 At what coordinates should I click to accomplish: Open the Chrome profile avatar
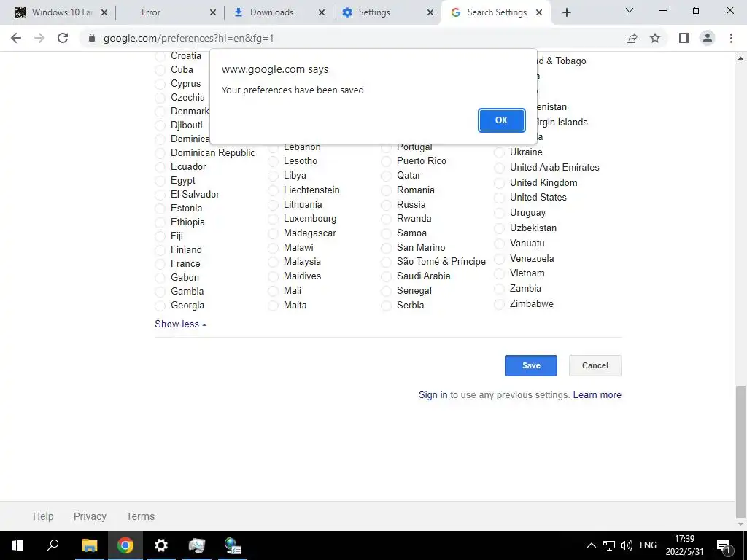tap(708, 38)
